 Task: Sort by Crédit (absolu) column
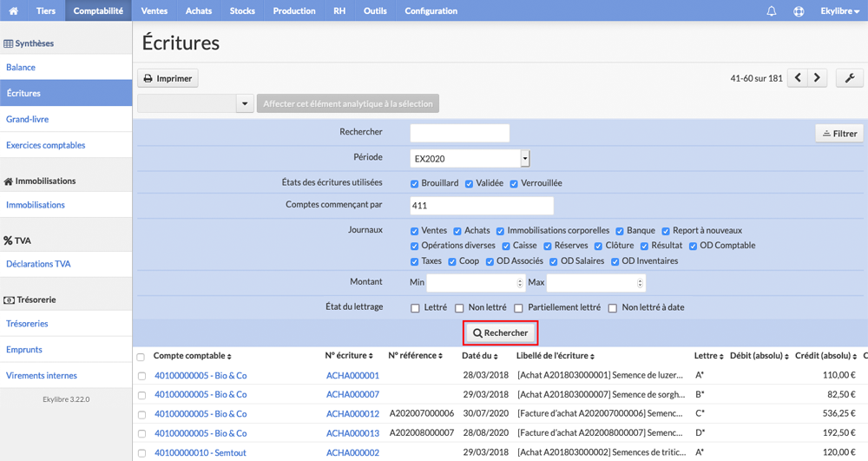(826, 356)
